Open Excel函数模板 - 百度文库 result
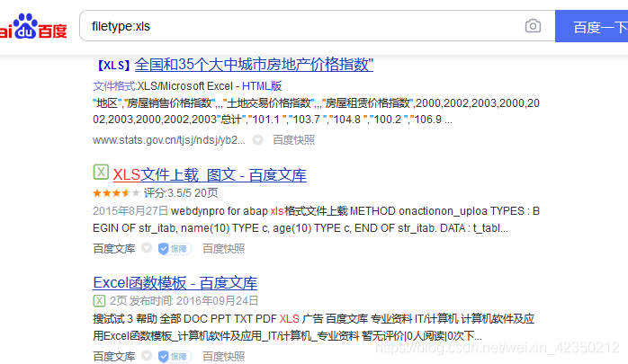The height and width of the screenshot is (364, 628). click(x=175, y=283)
